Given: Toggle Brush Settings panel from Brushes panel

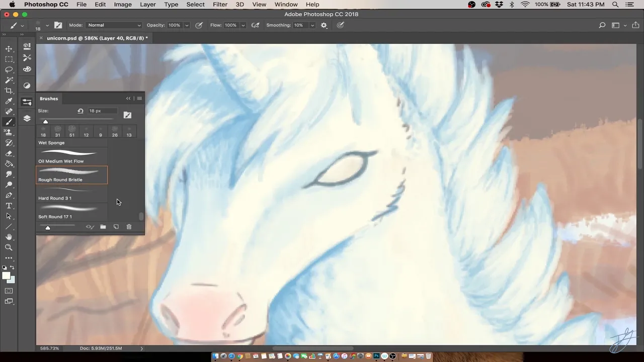Looking at the screenshot, I should (x=127, y=115).
